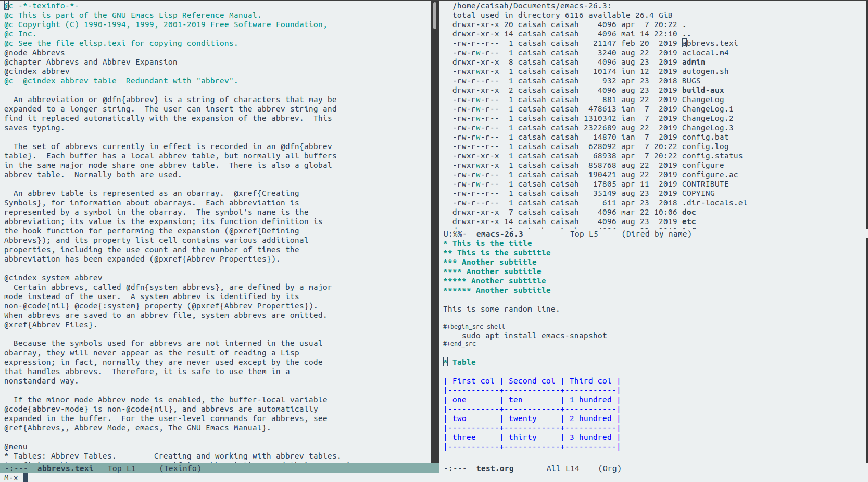This screenshot has height=482, width=868.
Task: Click the Dired header path /home/caisah/Documents/emacs-26.3
Action: pos(532,6)
